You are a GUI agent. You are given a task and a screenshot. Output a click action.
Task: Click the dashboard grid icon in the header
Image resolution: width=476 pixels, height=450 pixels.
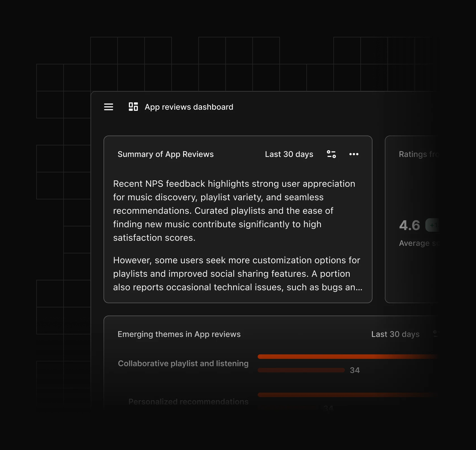(x=133, y=107)
